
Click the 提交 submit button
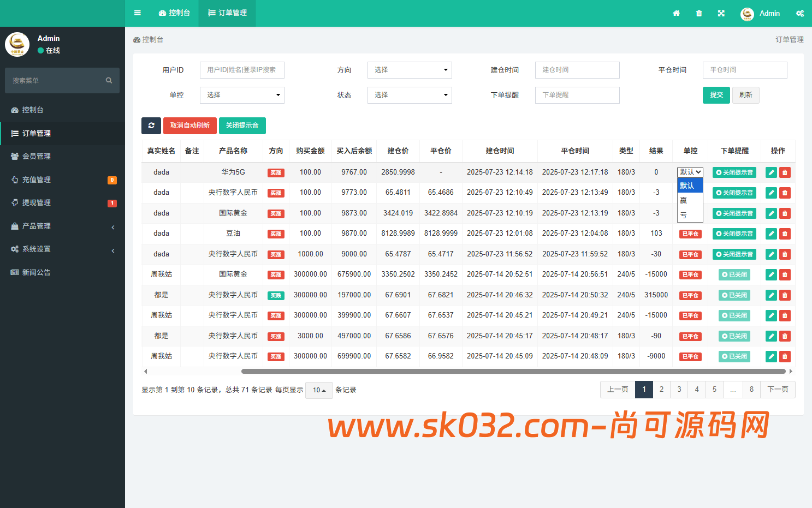click(716, 95)
